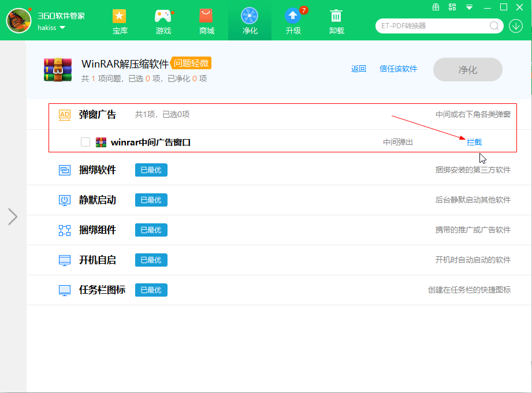
Task: Click the skin/theme icon in title bar
Action: [452, 7]
